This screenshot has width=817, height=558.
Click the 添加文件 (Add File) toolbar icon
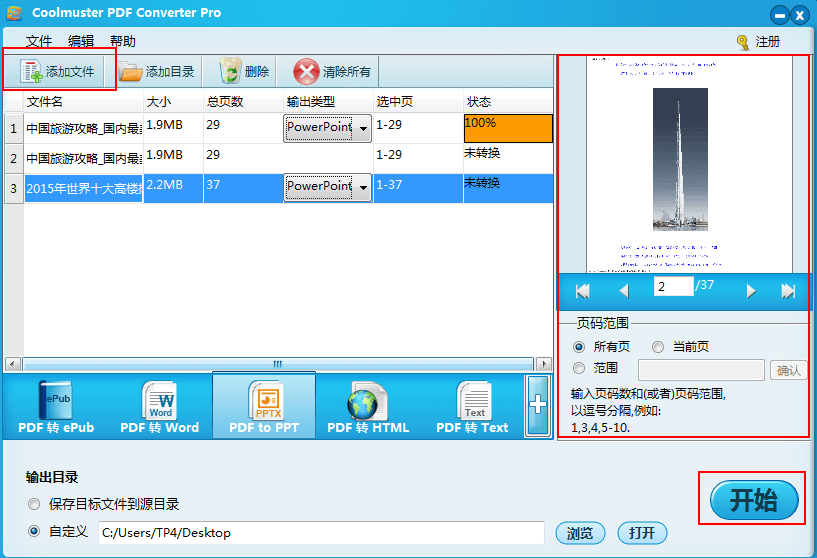click(31, 71)
